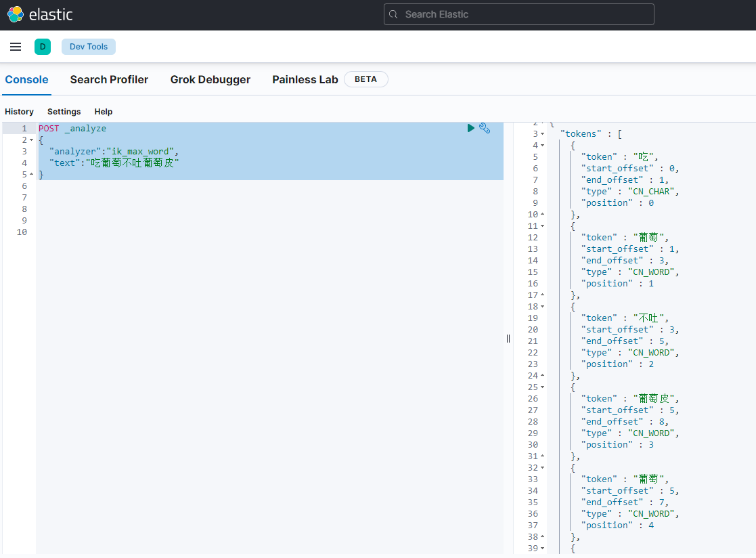
Task: Click the token value "吃" in output
Action: [643, 156]
